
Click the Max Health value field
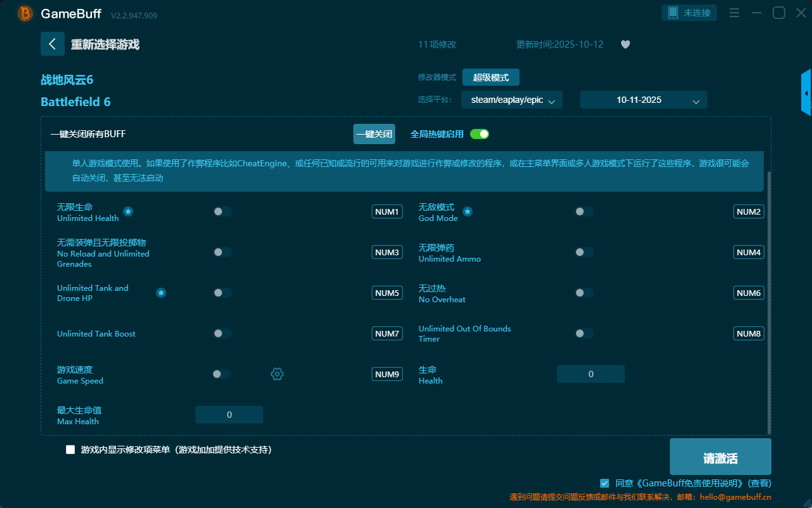(229, 415)
